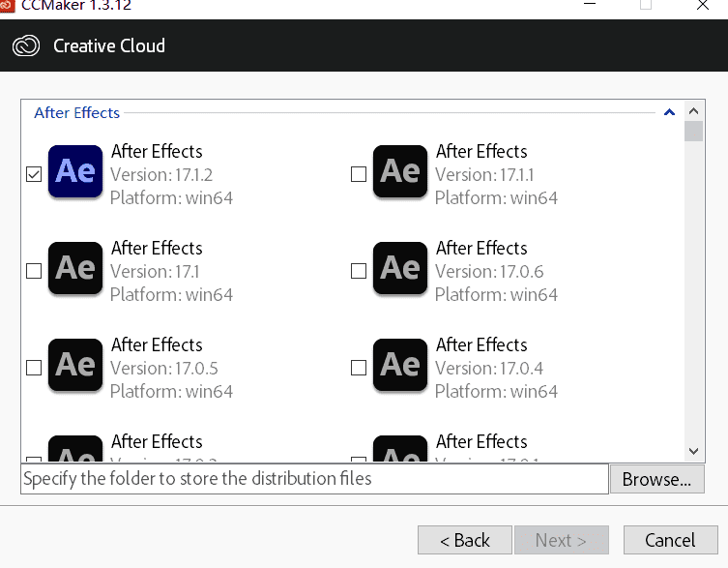The height and width of the screenshot is (568, 728).
Task: Check After Effects version 17.0.5
Action: 34,368
